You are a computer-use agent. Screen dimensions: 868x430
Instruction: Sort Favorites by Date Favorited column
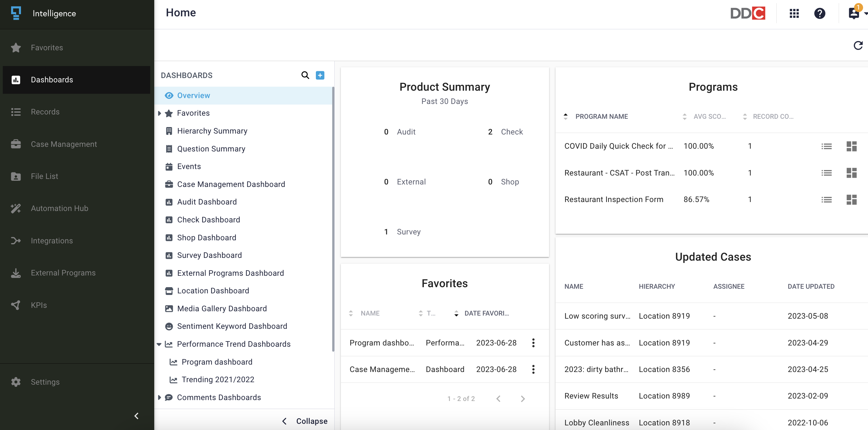(486, 313)
